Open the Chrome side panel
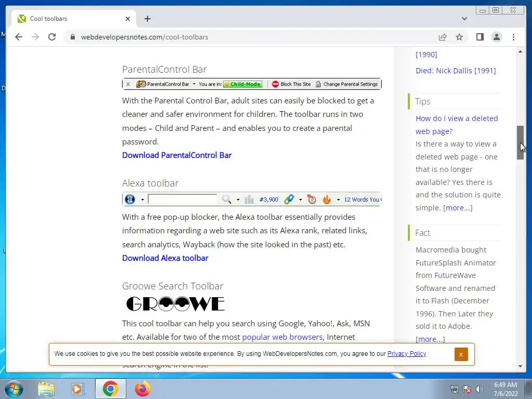Screen dimensions: 532x399 click(480, 37)
